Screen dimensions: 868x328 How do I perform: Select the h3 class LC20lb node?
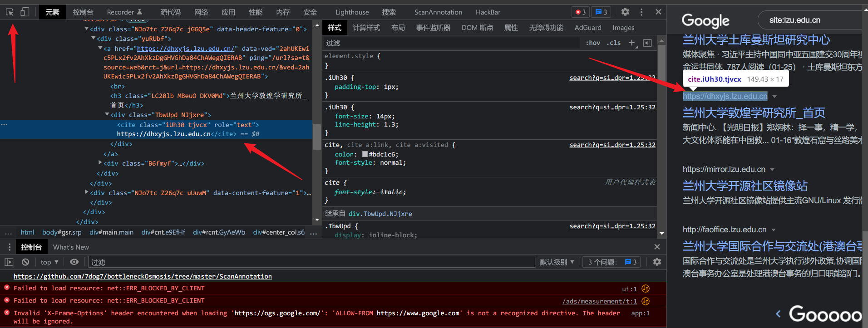click(x=208, y=100)
